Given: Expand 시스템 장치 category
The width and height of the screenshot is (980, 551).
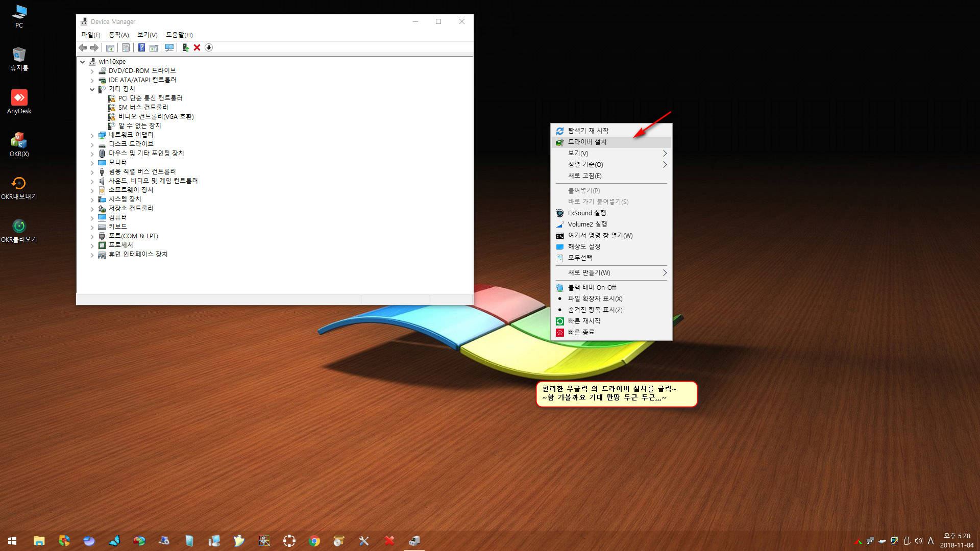Looking at the screenshot, I should coord(92,200).
